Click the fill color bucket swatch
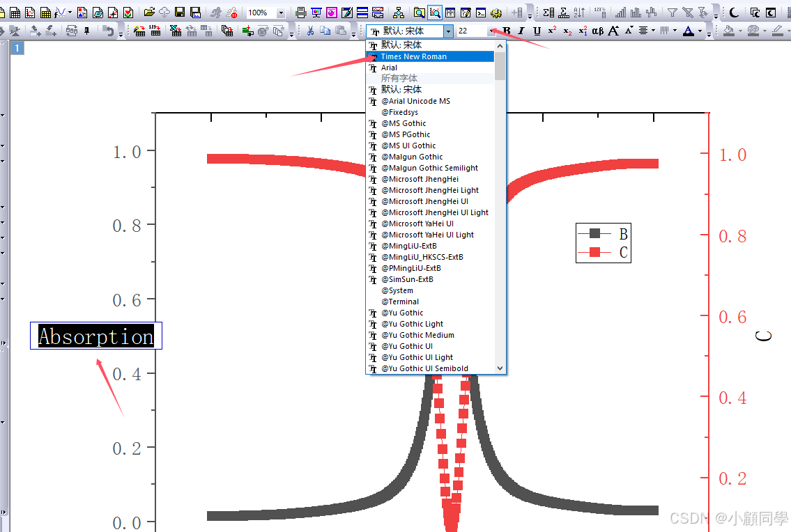This screenshot has width=791, height=532. pyautogui.click(x=729, y=31)
